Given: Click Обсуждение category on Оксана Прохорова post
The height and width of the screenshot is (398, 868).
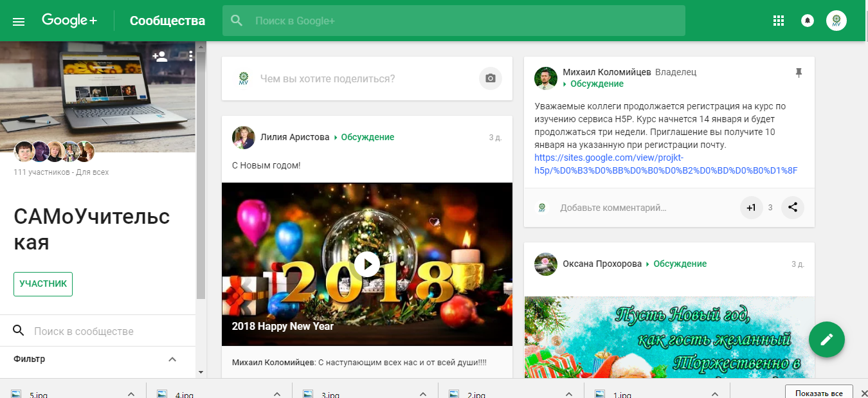Looking at the screenshot, I should (680, 264).
